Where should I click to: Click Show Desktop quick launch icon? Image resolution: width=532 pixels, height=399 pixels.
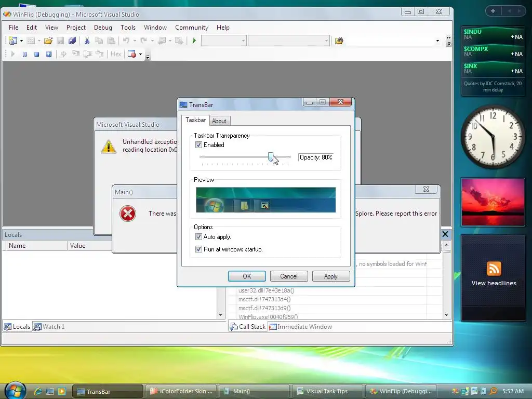click(x=50, y=391)
